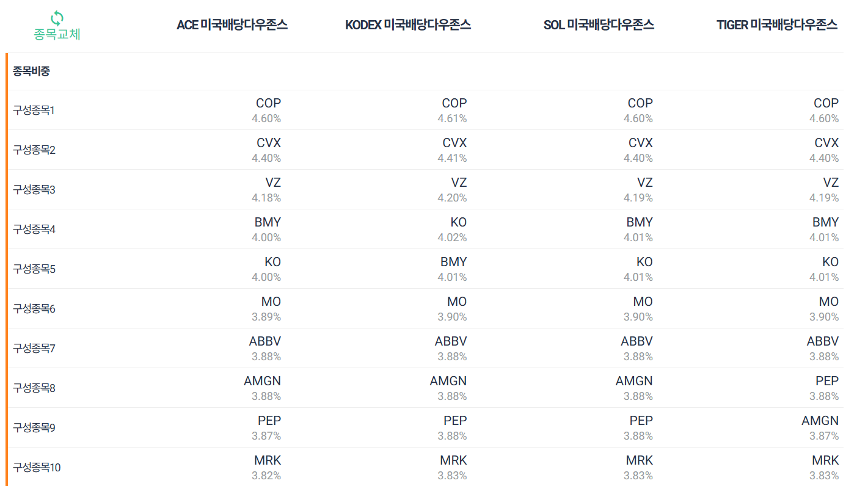The width and height of the screenshot is (868, 486).
Task: Select KO ticker under KODEX column
Action: (x=458, y=222)
